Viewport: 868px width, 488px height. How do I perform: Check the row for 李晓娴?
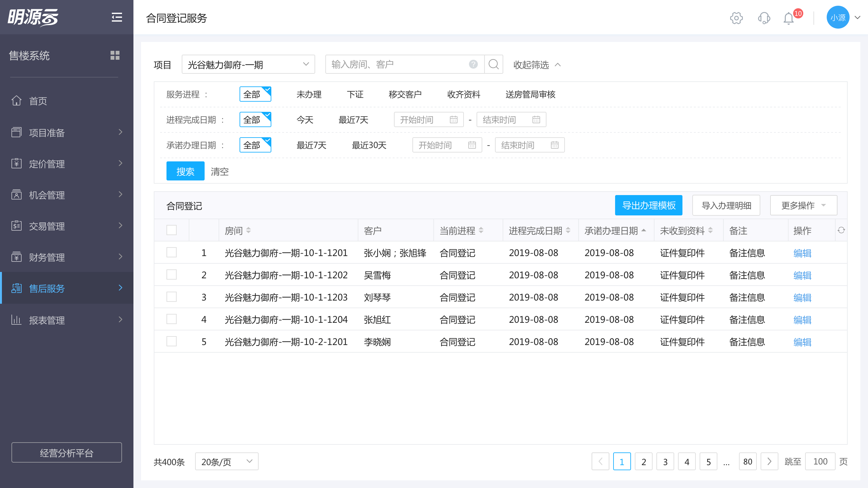172,342
